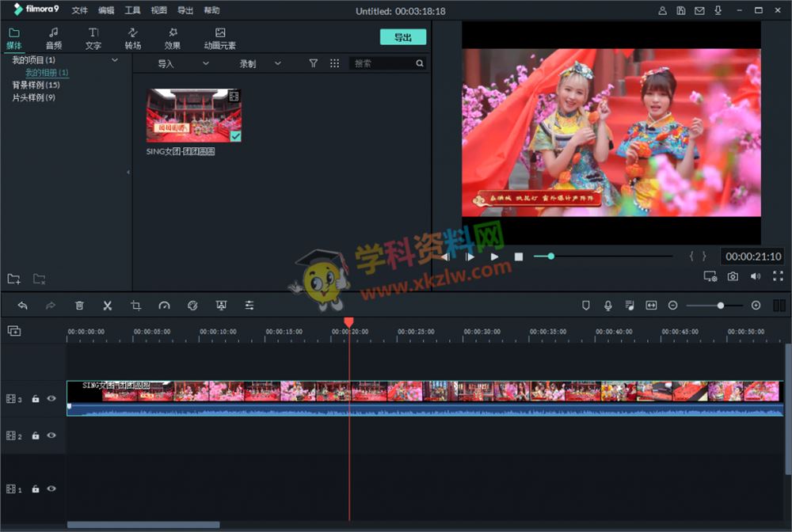
Task: Open the 视图 menu
Action: coord(158,10)
